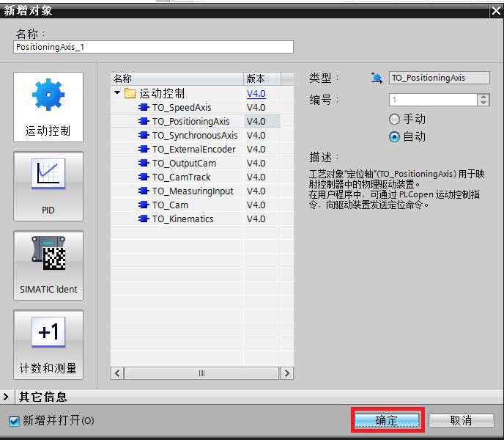Click the TO_ExternalEncoder block icon

pyautogui.click(x=144, y=149)
